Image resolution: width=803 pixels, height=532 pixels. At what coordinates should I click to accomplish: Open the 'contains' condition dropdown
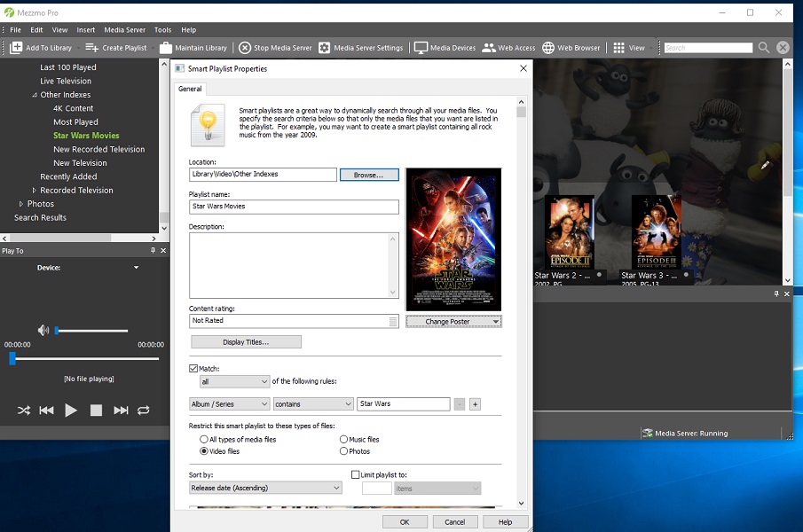click(x=313, y=404)
